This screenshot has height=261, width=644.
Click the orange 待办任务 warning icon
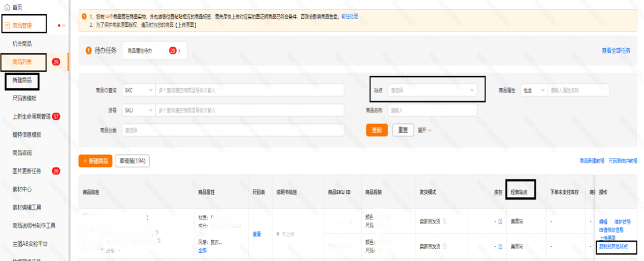88,51
